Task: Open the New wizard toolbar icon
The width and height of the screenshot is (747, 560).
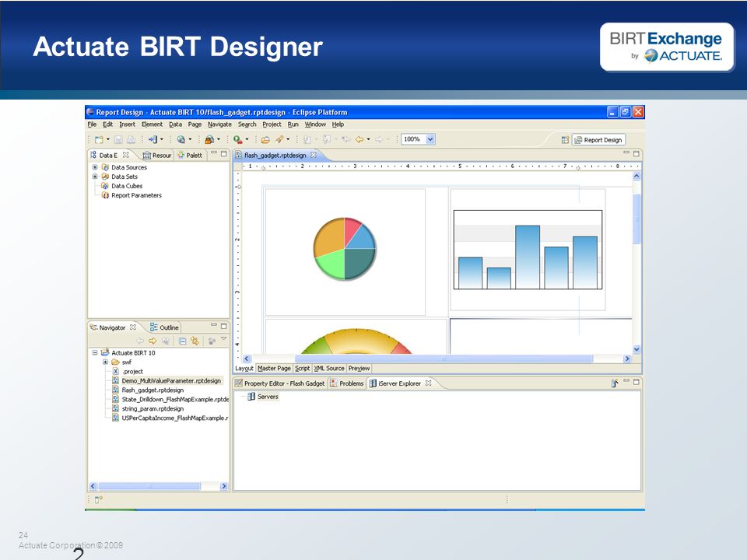Action: tap(99, 139)
